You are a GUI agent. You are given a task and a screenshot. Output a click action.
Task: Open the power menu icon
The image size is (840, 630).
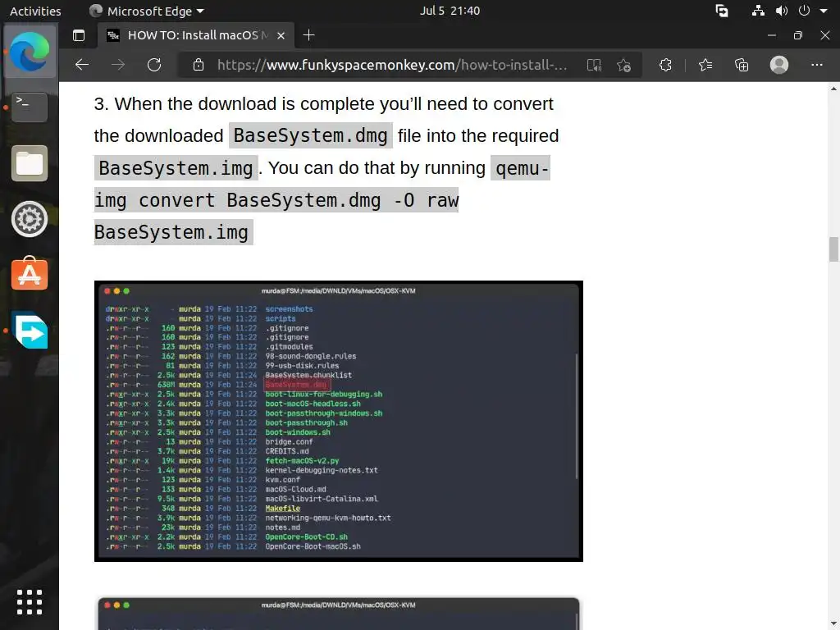pyautogui.click(x=804, y=11)
